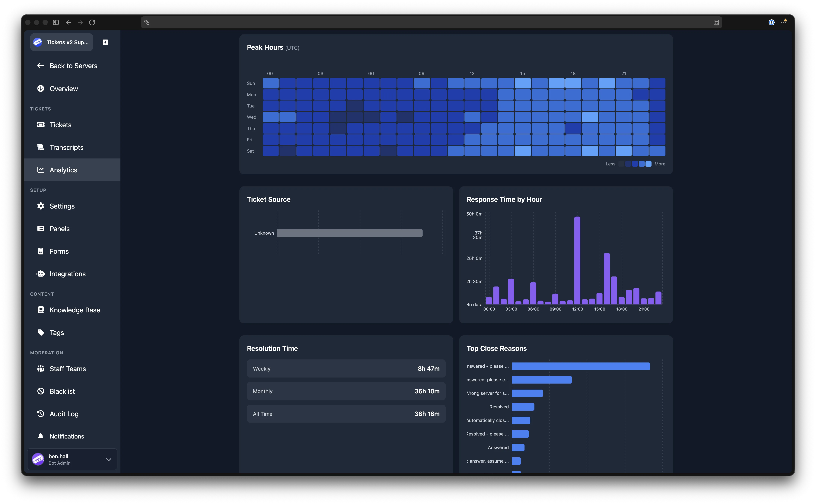
Task: Click the lightest 'More' legend swatch
Action: click(648, 164)
